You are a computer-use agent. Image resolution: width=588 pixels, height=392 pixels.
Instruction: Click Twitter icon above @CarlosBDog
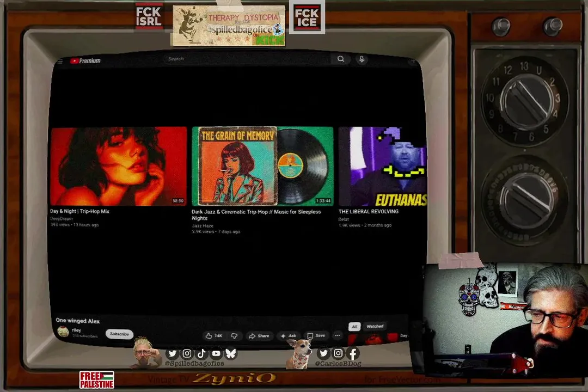(323, 353)
